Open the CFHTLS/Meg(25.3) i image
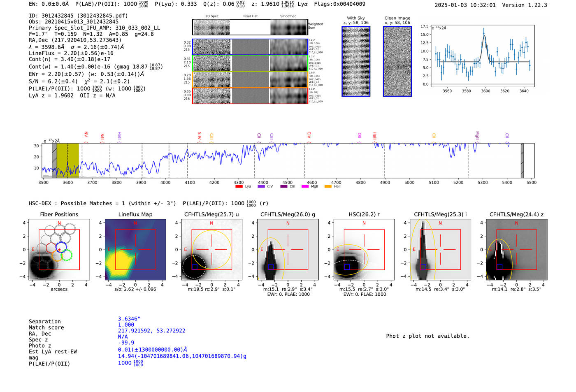The height and width of the screenshot is (392, 576). pos(440,250)
